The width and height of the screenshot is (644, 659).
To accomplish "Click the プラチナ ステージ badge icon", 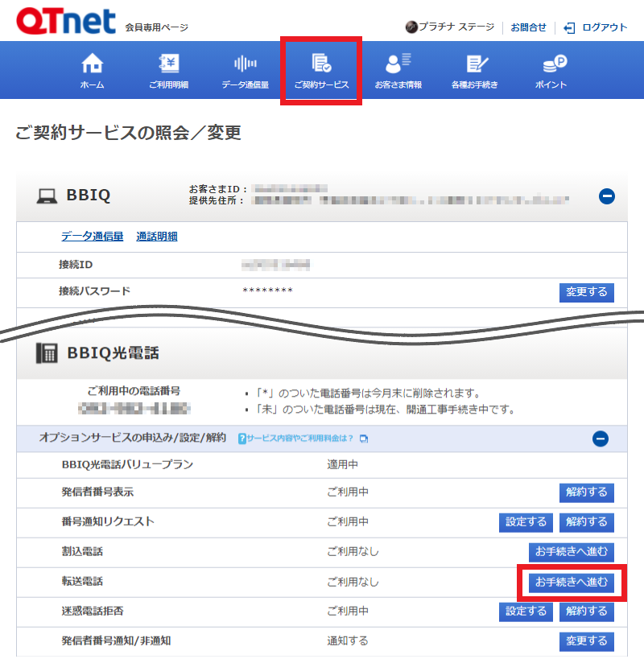I will [411, 27].
